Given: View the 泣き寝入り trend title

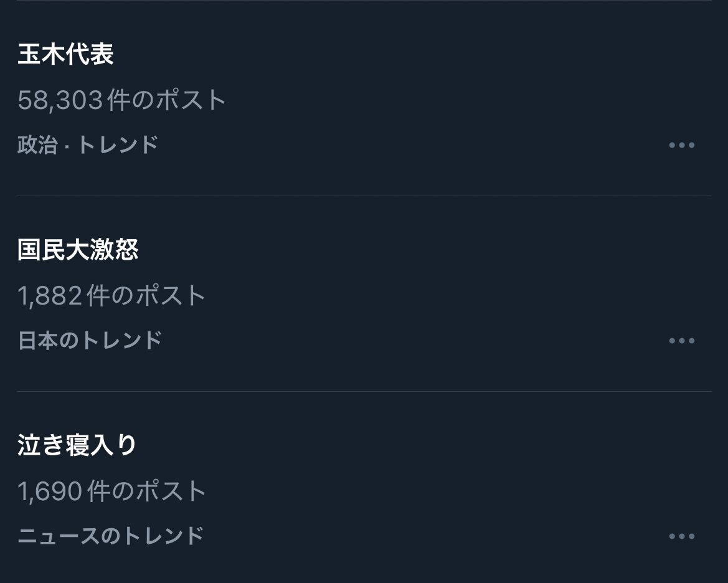Looking at the screenshot, I should [x=77, y=445].
